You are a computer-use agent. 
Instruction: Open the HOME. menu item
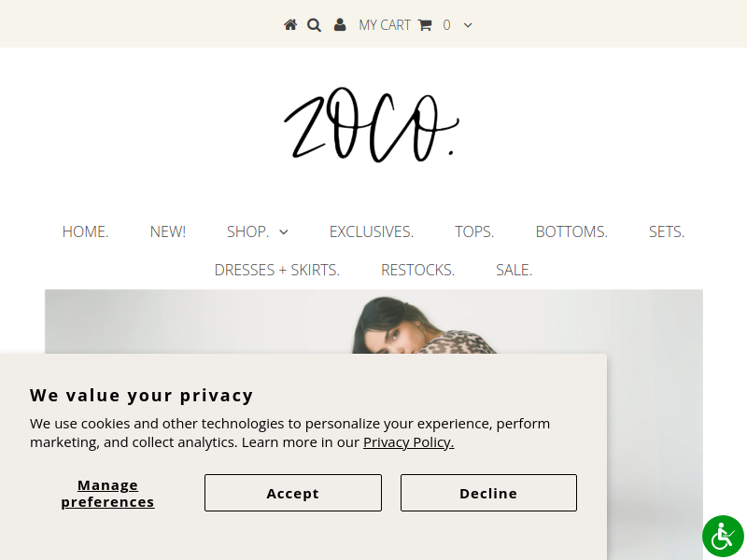(85, 231)
